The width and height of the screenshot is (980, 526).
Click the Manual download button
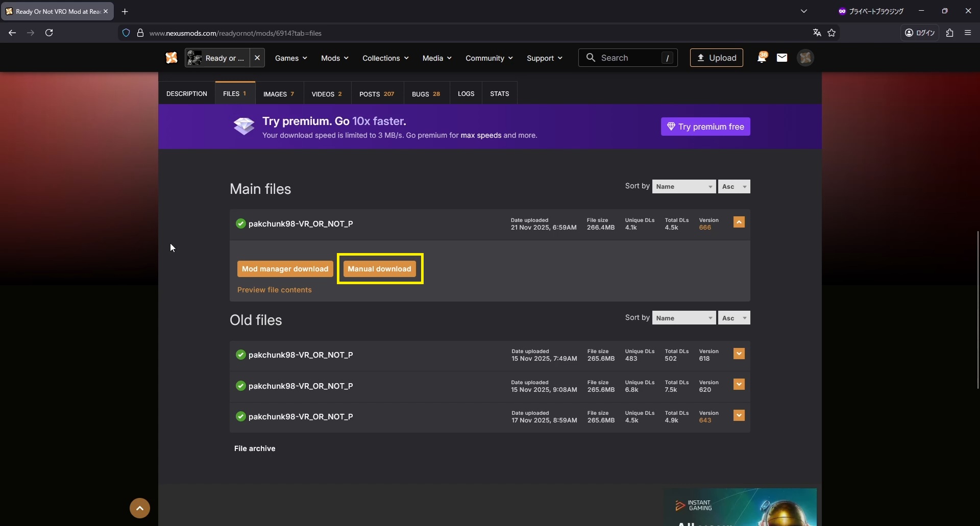[379, 269]
